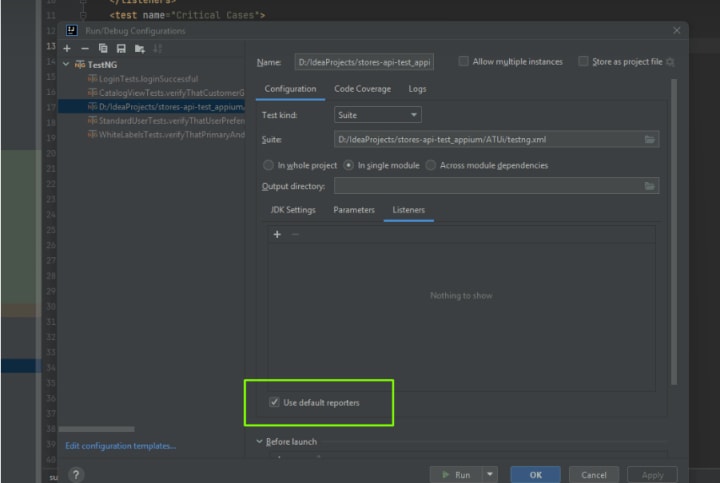The image size is (720, 483).
Task: Add a new run configuration
Action: pyautogui.click(x=67, y=49)
